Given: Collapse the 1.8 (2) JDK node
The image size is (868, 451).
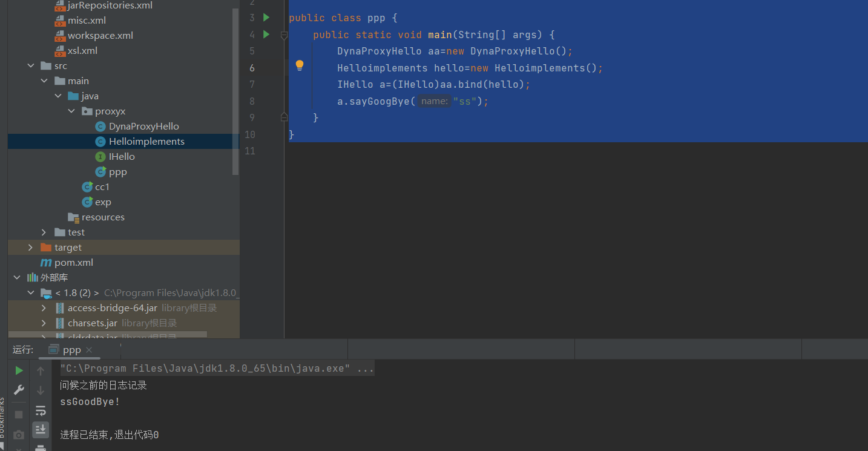Looking at the screenshot, I should coord(31,293).
